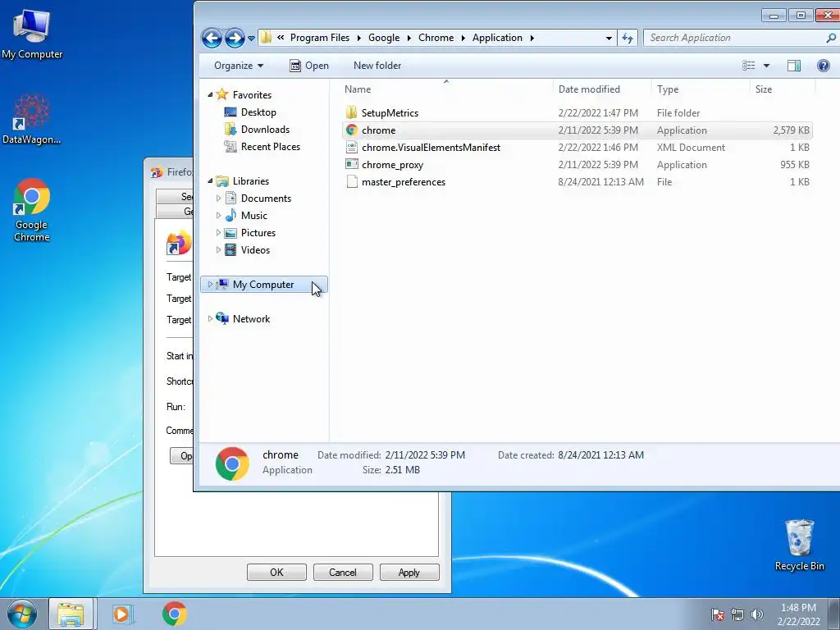840x630 pixels.
Task: Click the XML Document type cell
Action: pyautogui.click(x=691, y=148)
